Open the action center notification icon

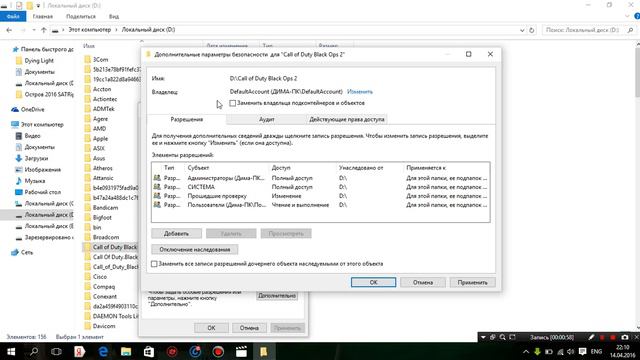pyautogui.click(x=582, y=351)
